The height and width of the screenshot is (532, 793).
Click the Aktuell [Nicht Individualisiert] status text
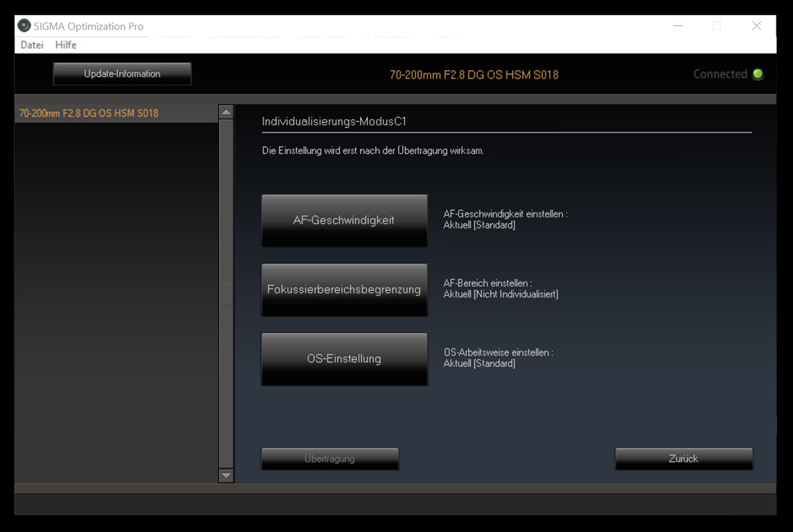[x=500, y=294]
